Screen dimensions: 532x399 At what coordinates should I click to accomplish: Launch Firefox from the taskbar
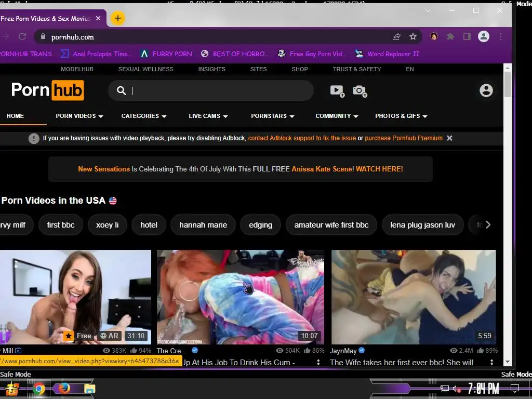point(64,388)
